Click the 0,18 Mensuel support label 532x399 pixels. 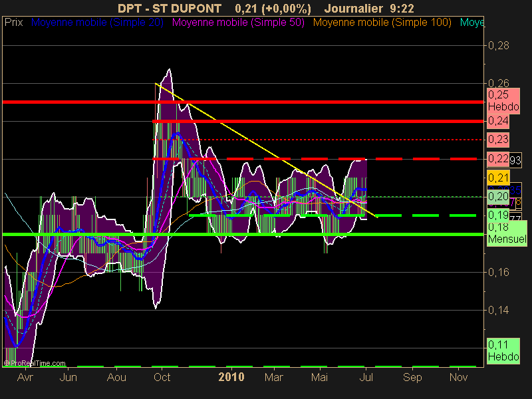pyautogui.click(x=507, y=233)
